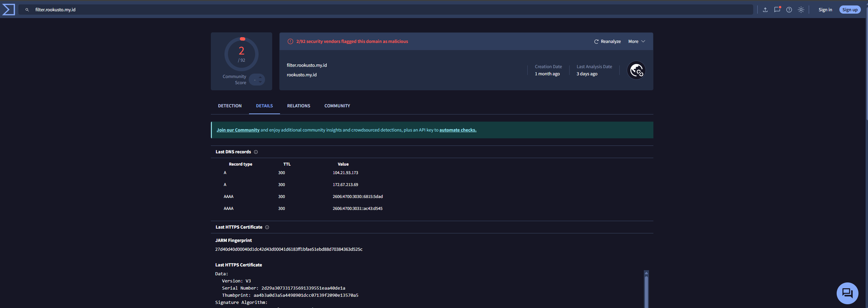Screen dimensions: 868x308
Task: Open the file upload icon in top bar
Action: 765,10
